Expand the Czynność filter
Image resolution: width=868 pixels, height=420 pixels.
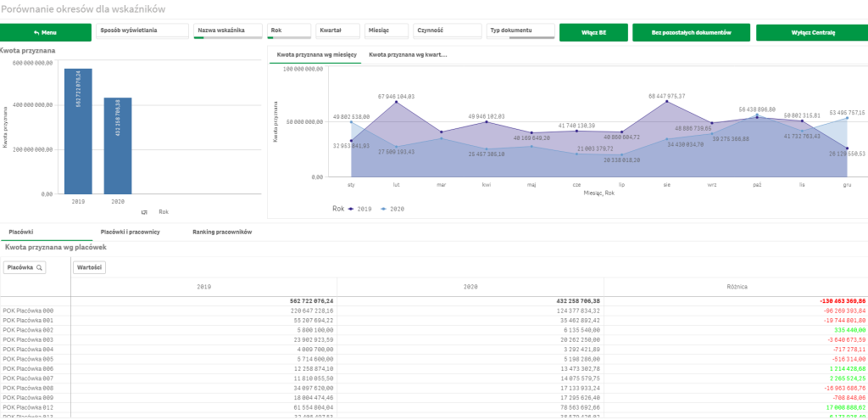(448, 31)
